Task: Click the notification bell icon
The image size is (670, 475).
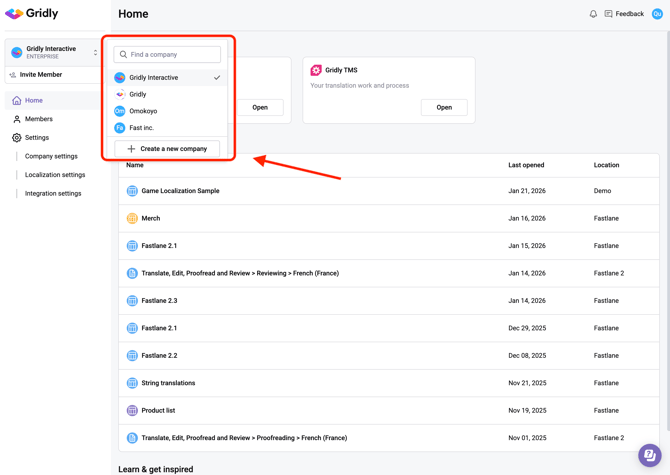Action: (593, 14)
